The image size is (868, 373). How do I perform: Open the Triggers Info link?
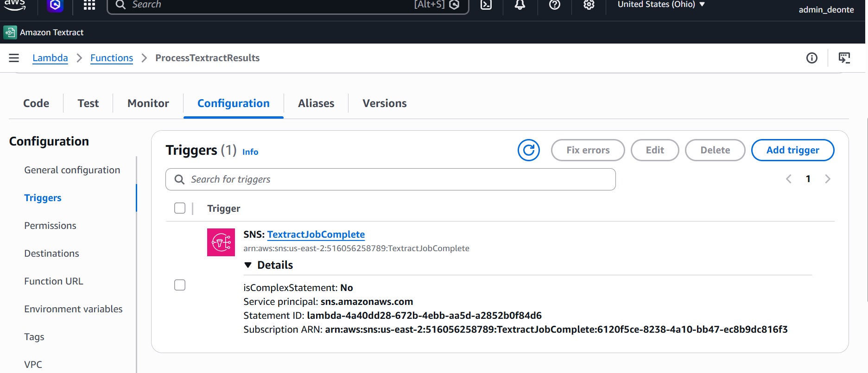point(250,152)
